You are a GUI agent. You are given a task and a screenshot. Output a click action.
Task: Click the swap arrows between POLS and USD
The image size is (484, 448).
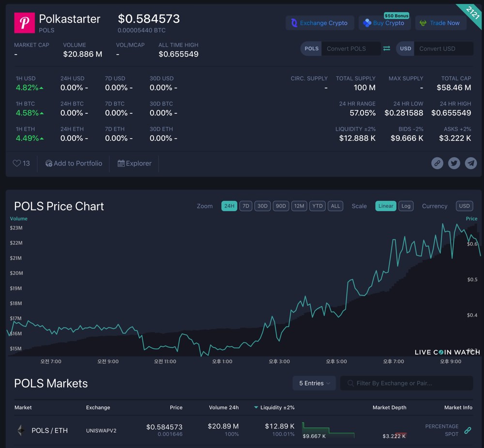point(387,48)
